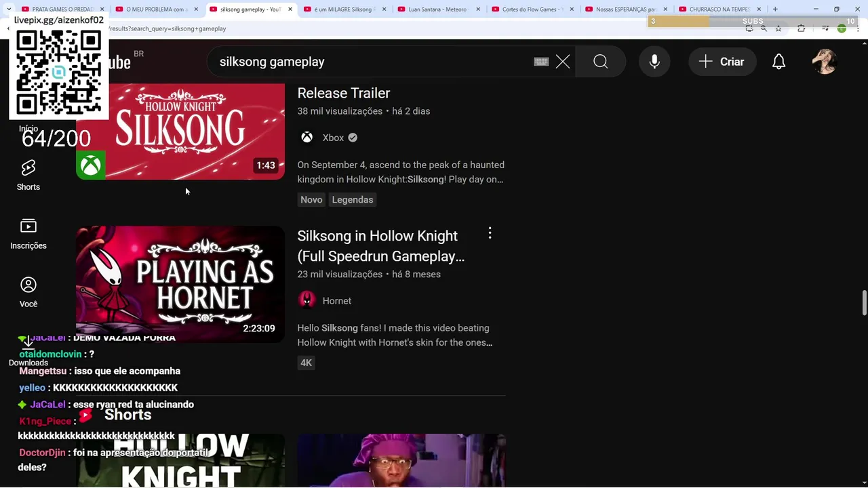The height and width of the screenshot is (488, 868).
Task: Click the Hornet video description snippet
Action: [x=395, y=335]
